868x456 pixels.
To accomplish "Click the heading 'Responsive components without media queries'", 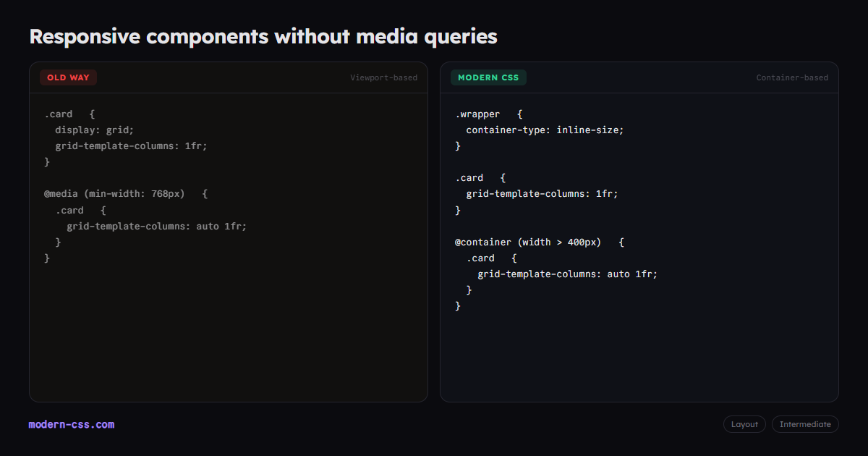I will coord(263,36).
